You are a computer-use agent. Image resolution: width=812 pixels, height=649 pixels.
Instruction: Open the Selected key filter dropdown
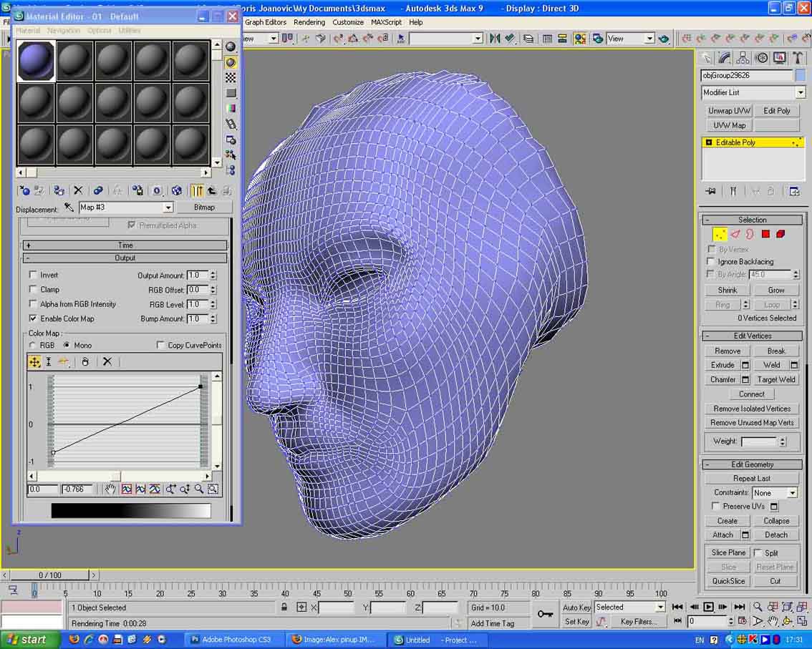click(660, 607)
